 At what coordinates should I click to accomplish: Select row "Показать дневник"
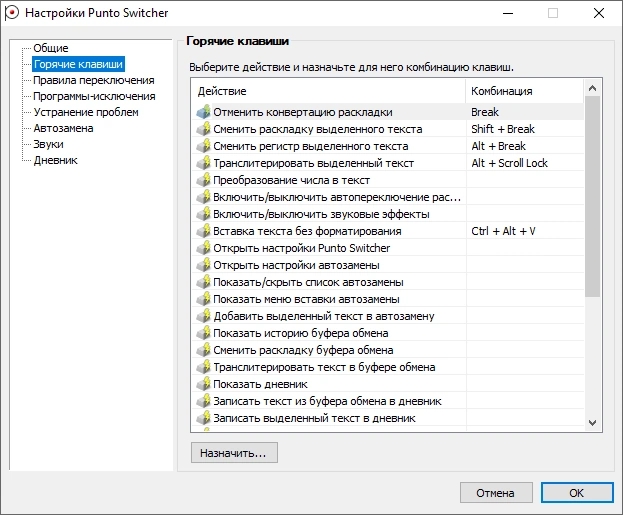[388, 384]
